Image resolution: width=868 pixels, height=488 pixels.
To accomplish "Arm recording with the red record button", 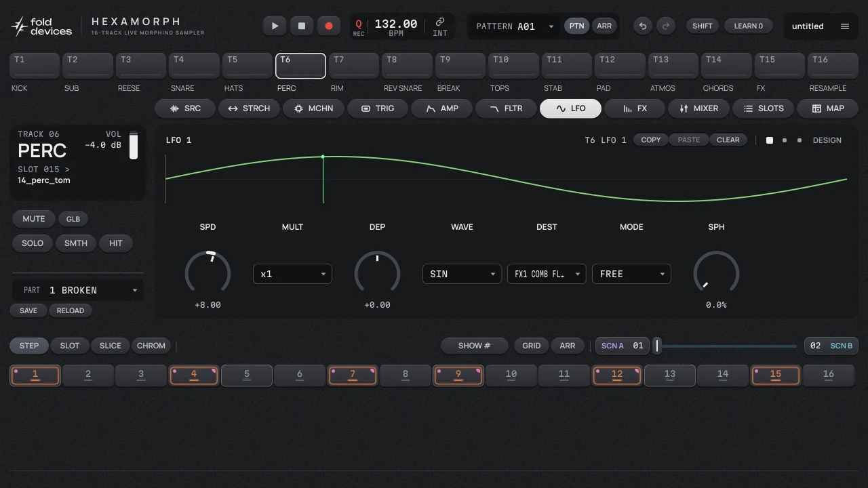I will click(329, 26).
